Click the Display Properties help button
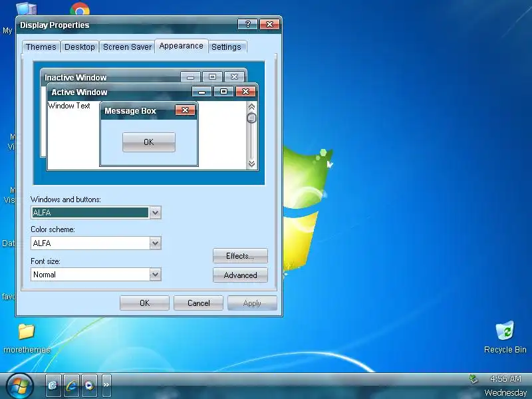 coord(247,25)
